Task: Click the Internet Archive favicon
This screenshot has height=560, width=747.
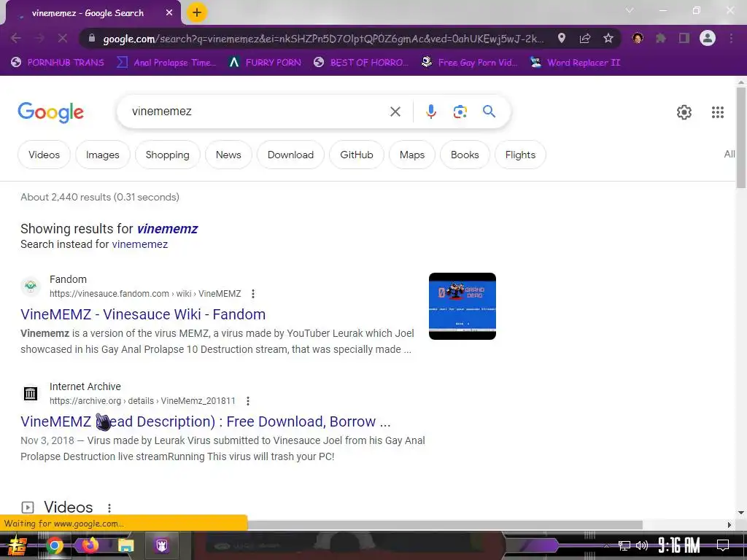Action: [x=31, y=393]
